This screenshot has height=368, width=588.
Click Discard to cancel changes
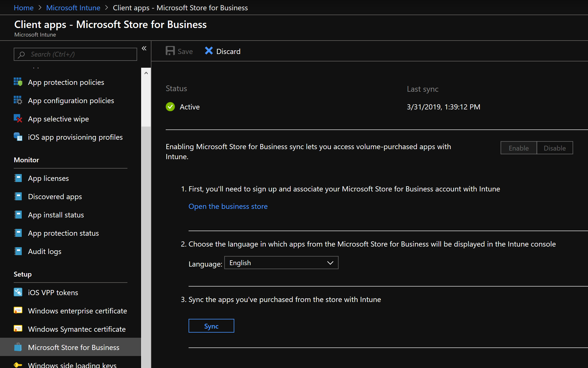click(223, 51)
